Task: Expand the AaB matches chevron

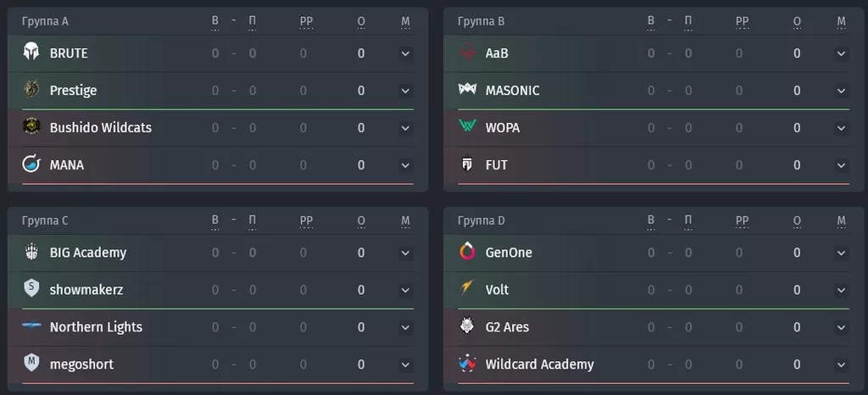Action: [x=842, y=53]
